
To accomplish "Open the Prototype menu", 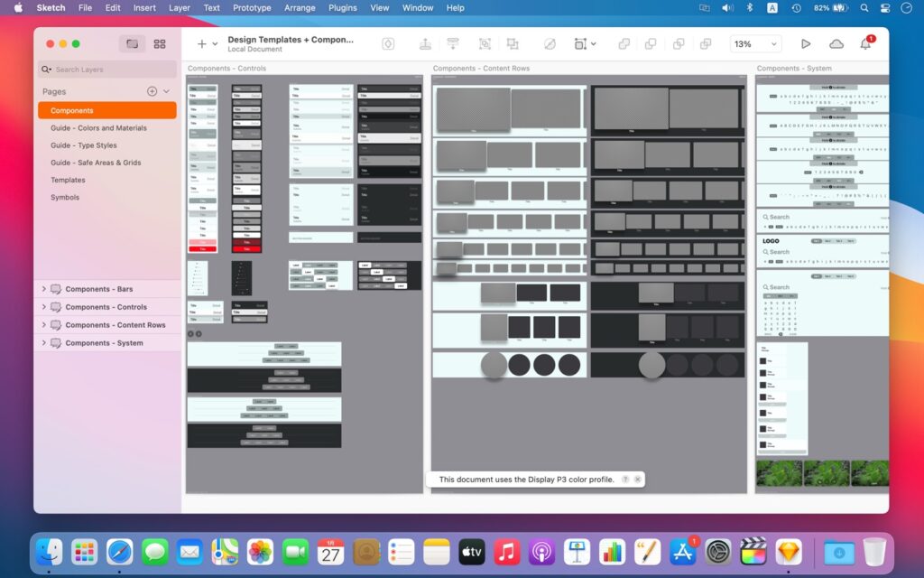I will (x=251, y=7).
